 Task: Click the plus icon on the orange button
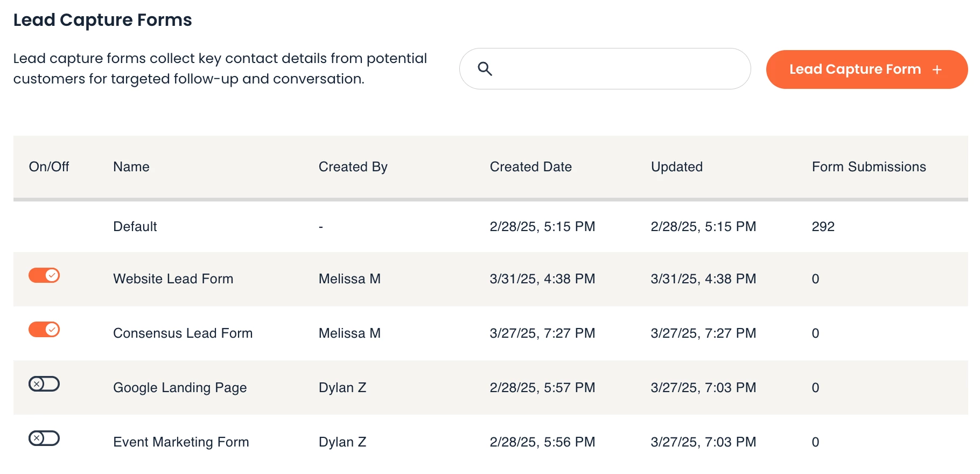(937, 69)
